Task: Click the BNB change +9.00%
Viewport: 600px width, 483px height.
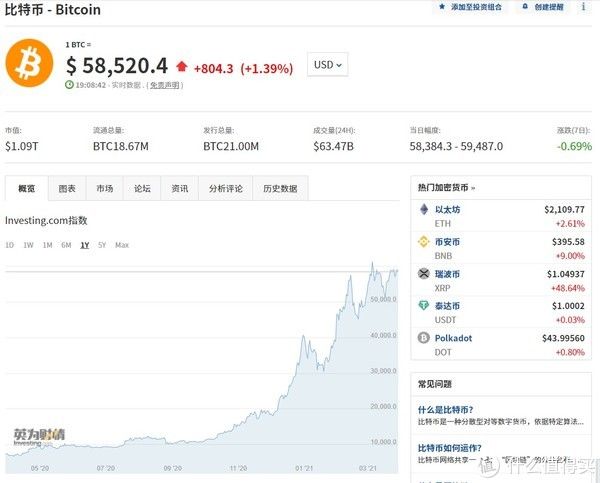Action: point(570,256)
